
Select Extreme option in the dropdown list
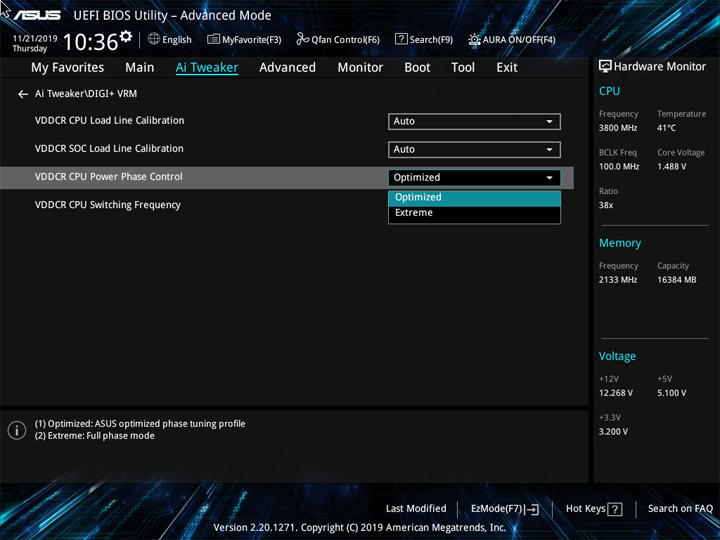[x=474, y=213]
